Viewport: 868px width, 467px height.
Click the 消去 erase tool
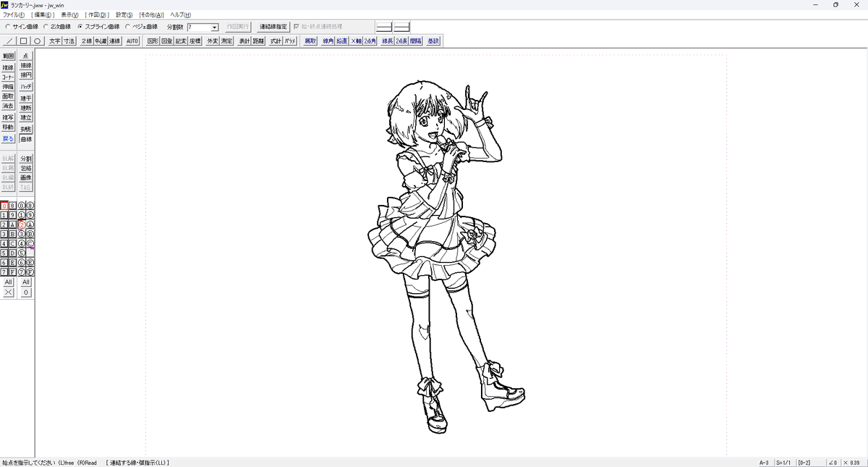[8, 106]
